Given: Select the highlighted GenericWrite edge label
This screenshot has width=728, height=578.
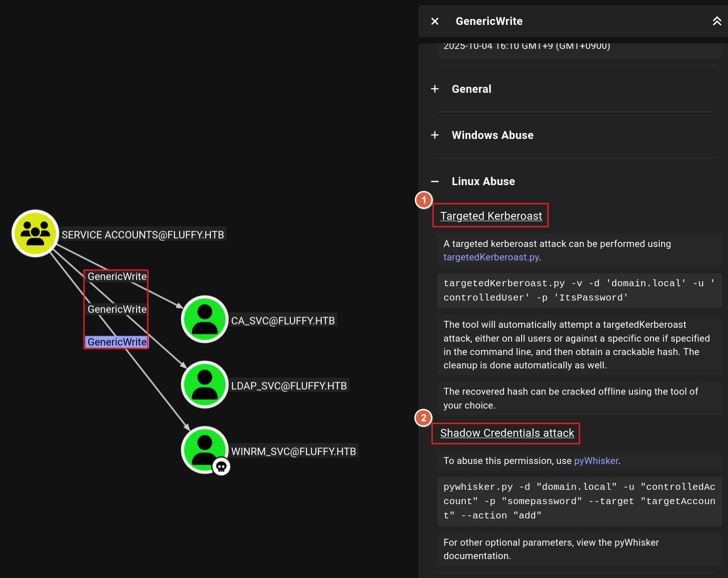Looking at the screenshot, I should click(117, 342).
